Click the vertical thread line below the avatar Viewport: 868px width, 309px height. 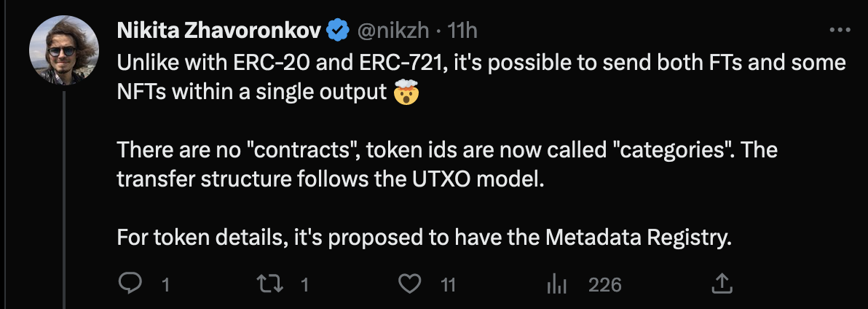pos(64,197)
